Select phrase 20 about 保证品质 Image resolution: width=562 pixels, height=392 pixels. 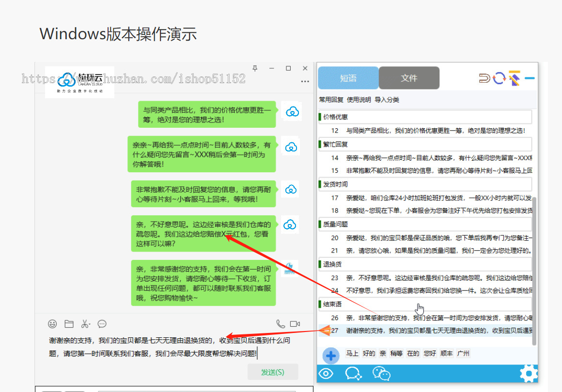coord(425,238)
